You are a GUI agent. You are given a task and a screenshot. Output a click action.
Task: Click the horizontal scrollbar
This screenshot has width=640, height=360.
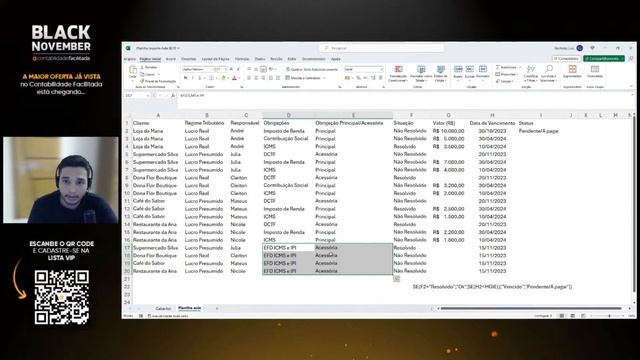pos(531,309)
